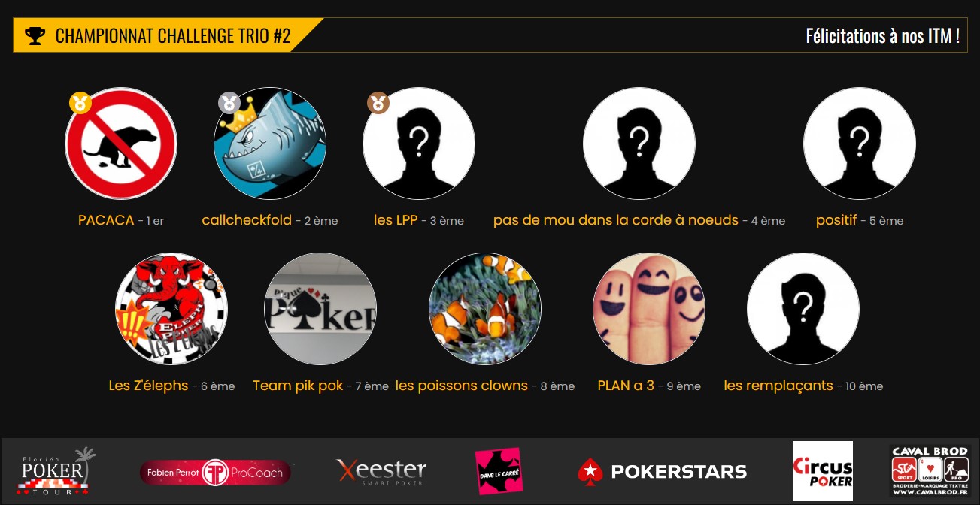Click the gold medal badge icon

pos(80,103)
